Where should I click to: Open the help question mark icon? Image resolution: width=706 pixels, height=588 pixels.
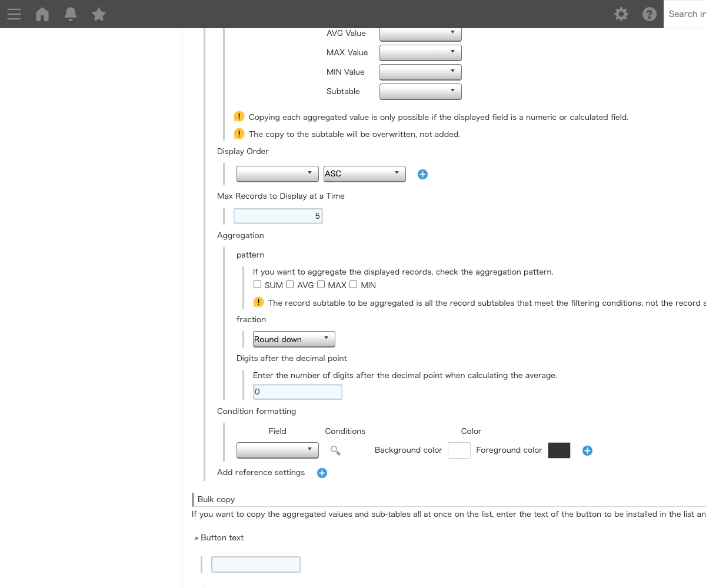[650, 14]
